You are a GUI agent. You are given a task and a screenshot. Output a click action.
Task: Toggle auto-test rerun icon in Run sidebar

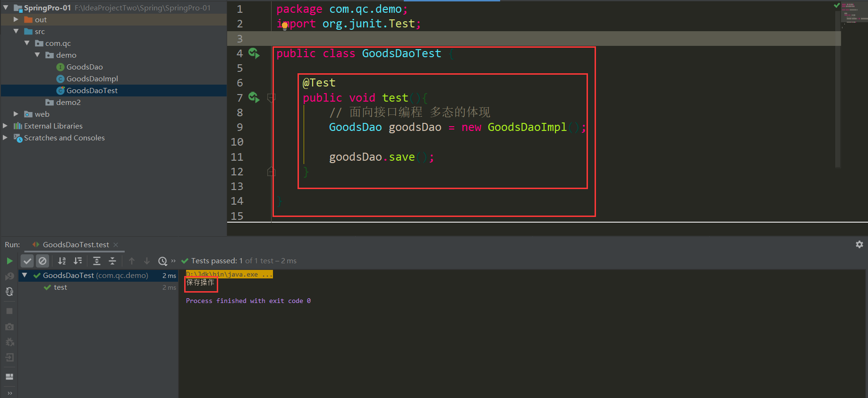9,292
